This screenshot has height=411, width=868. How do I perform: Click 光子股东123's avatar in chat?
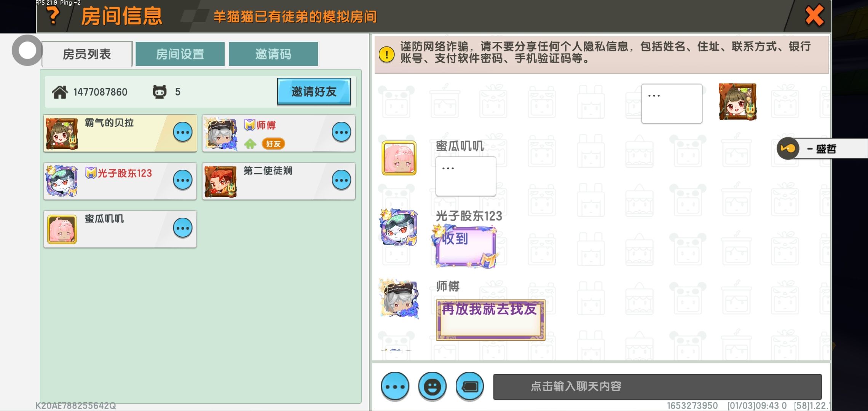[x=399, y=227]
